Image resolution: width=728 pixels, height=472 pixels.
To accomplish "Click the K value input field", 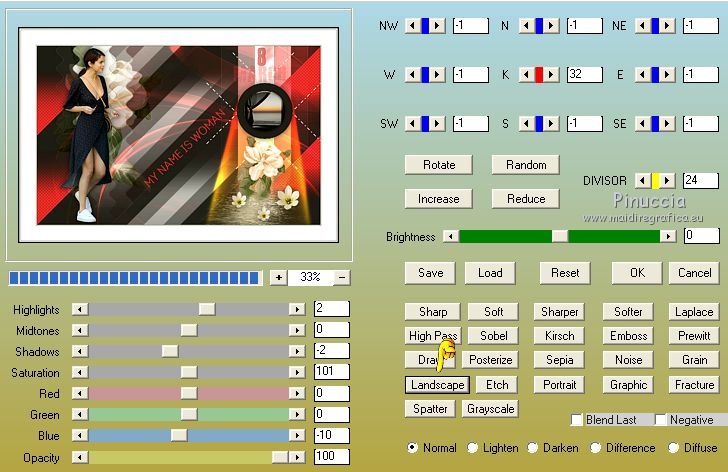I will tap(585, 74).
